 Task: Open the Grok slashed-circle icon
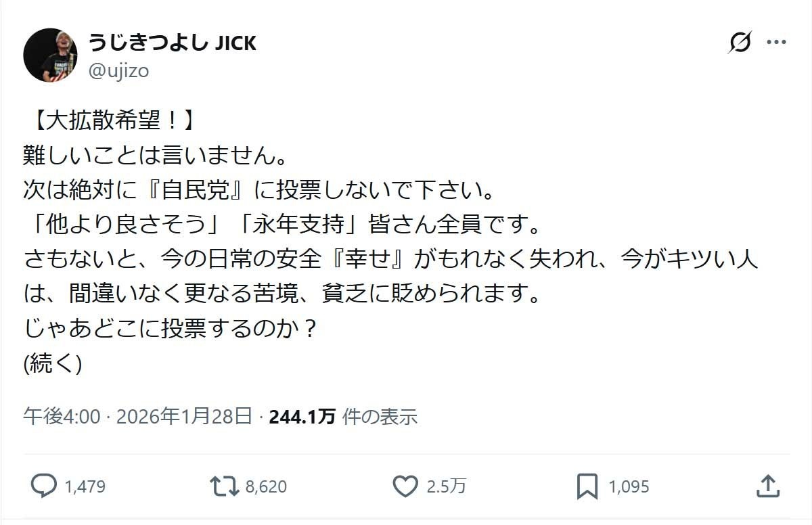tap(740, 43)
